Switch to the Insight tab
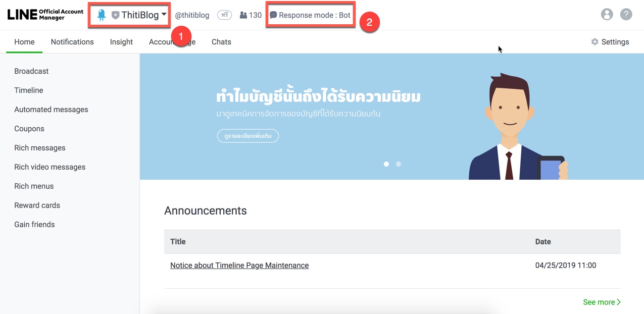 pyautogui.click(x=121, y=42)
